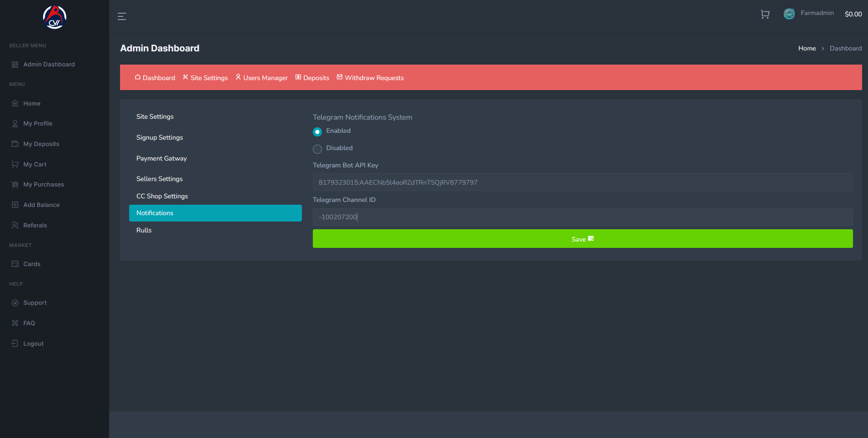Select the Notifications settings tab
The width and height of the screenshot is (868, 438).
pyautogui.click(x=216, y=213)
